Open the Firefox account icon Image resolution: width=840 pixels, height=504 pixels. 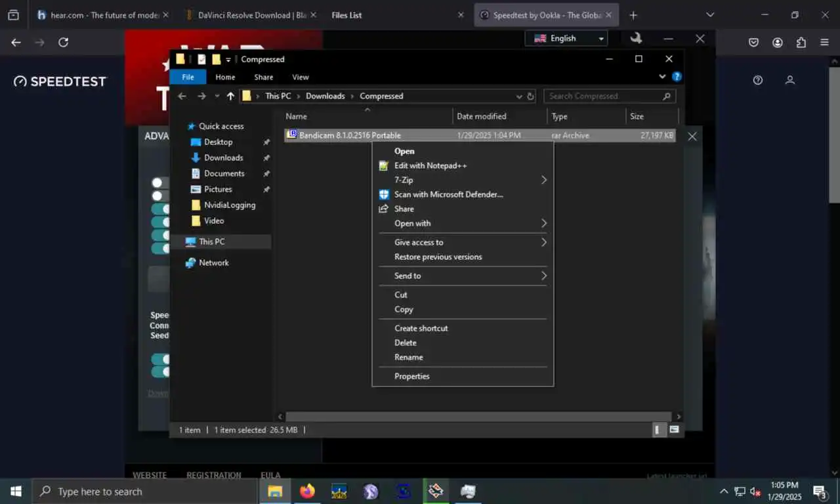tap(778, 42)
